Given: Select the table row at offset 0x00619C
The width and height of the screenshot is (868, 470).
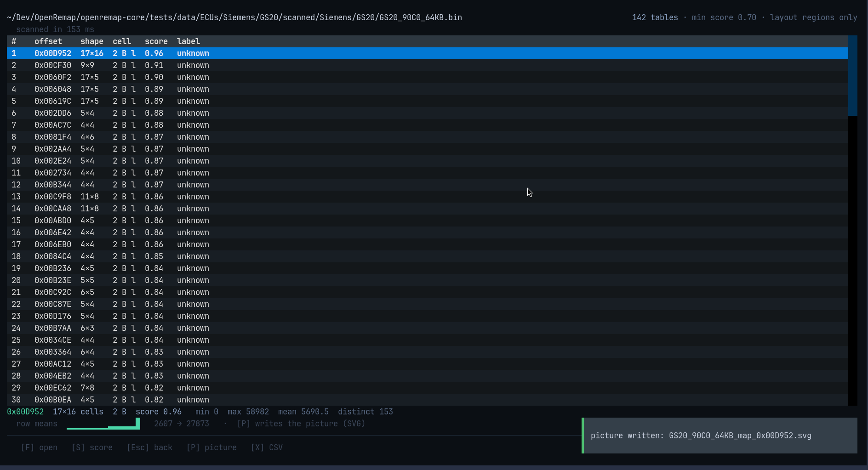Looking at the screenshot, I should [428, 101].
